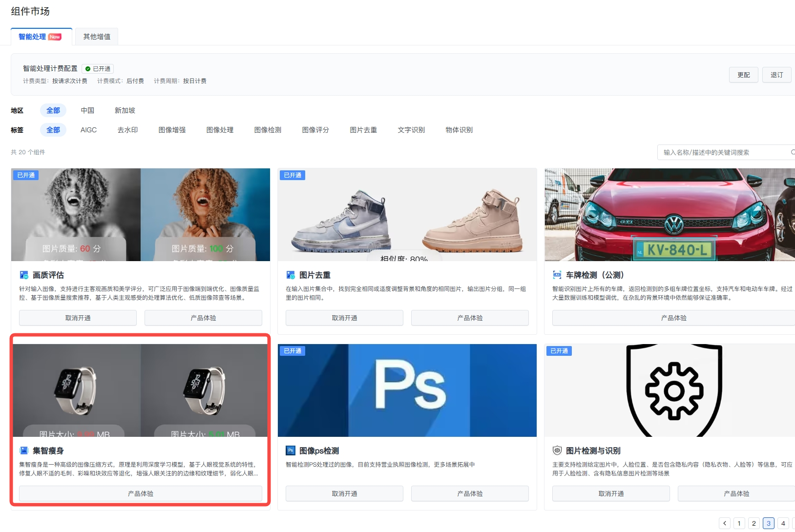795x532 pixels.
Task: Click 取消开通 on the 画质评估 card
Action: click(x=78, y=318)
